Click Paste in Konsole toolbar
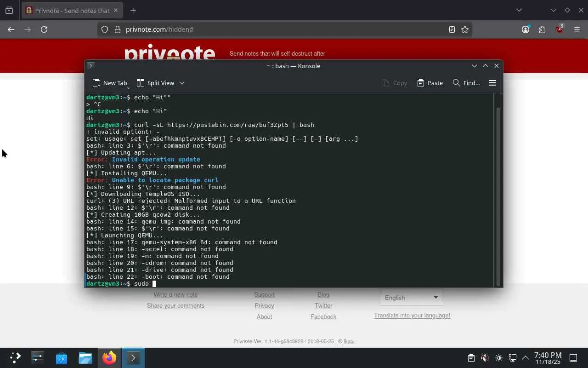Image resolution: width=588 pixels, height=368 pixels. click(x=430, y=83)
